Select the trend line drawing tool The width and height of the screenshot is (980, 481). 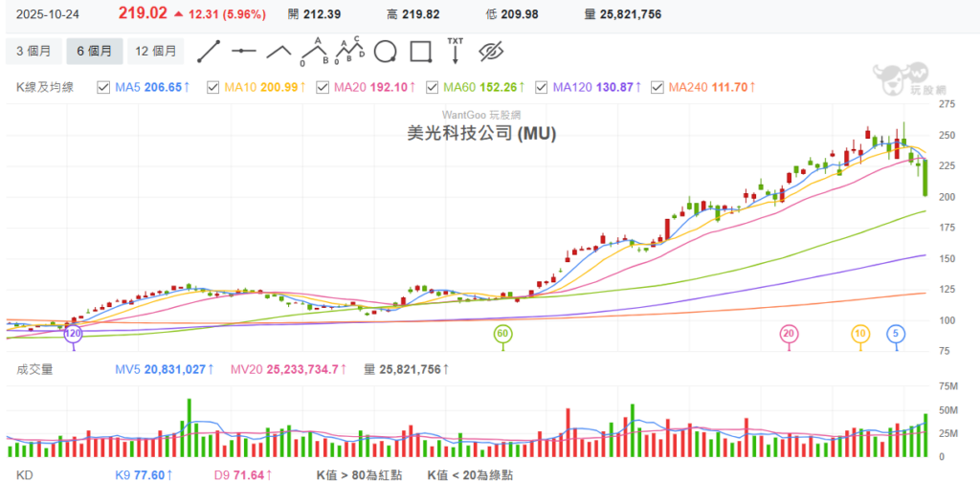[209, 50]
